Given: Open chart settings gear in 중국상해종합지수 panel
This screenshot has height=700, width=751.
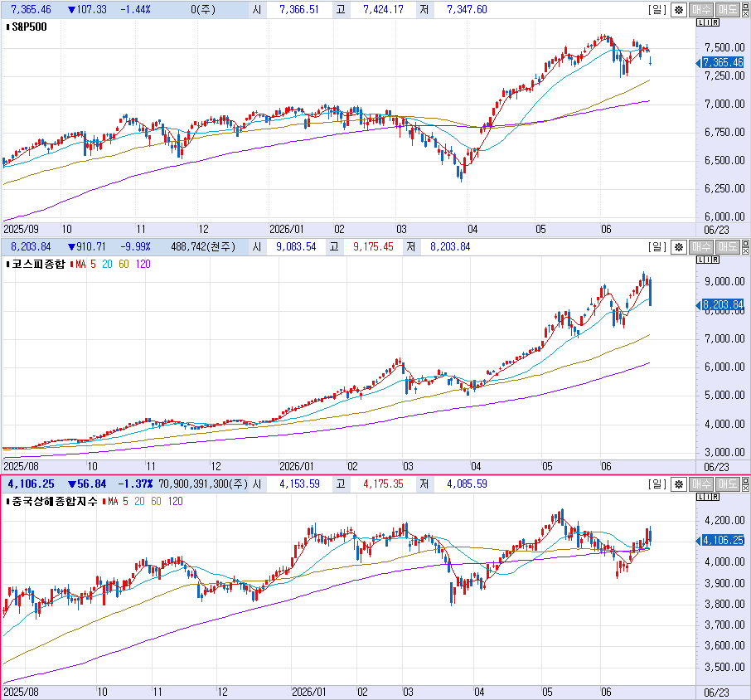Looking at the screenshot, I should (x=679, y=484).
